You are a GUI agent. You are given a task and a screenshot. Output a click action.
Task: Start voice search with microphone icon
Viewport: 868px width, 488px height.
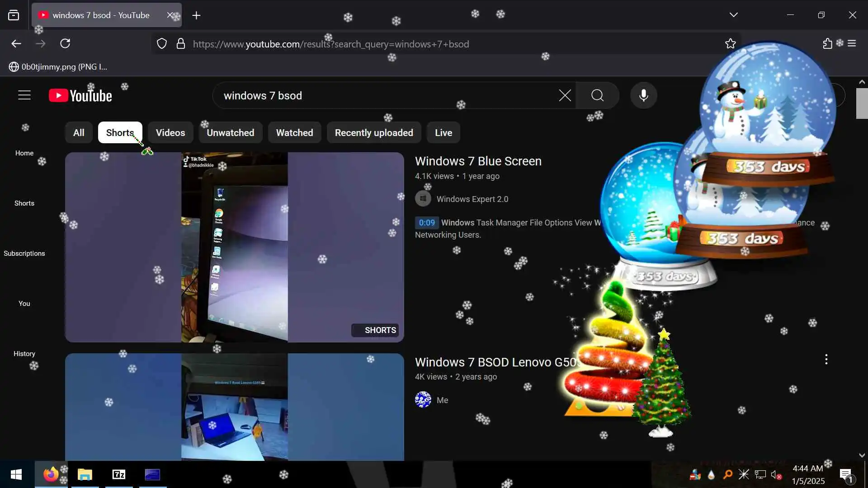[x=643, y=95]
